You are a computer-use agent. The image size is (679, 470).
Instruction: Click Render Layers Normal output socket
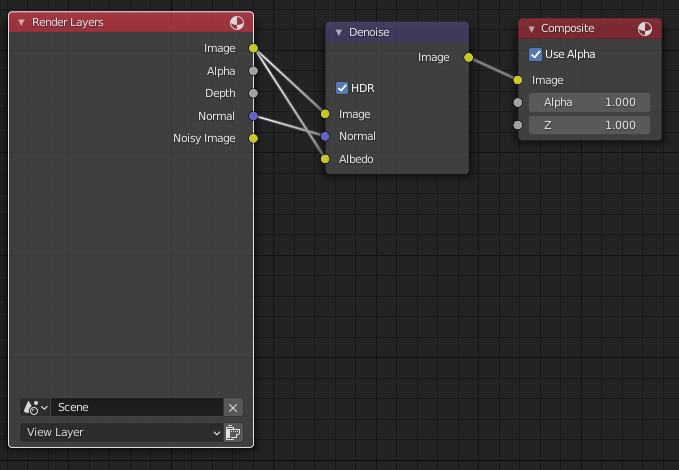click(253, 116)
